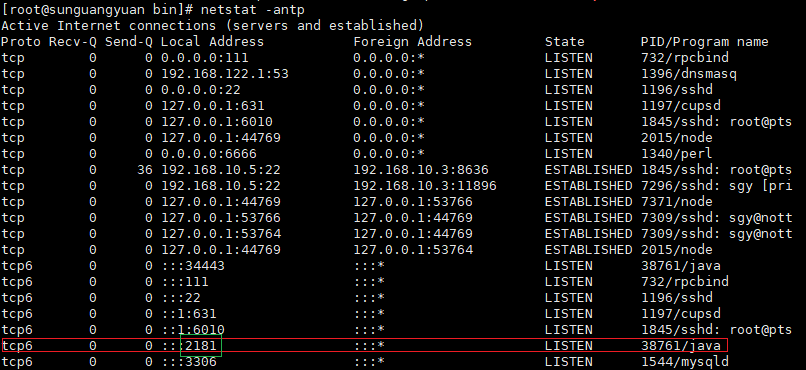Click 732/rpcbind in the :::111 row
The image size is (806, 370).
point(684,282)
